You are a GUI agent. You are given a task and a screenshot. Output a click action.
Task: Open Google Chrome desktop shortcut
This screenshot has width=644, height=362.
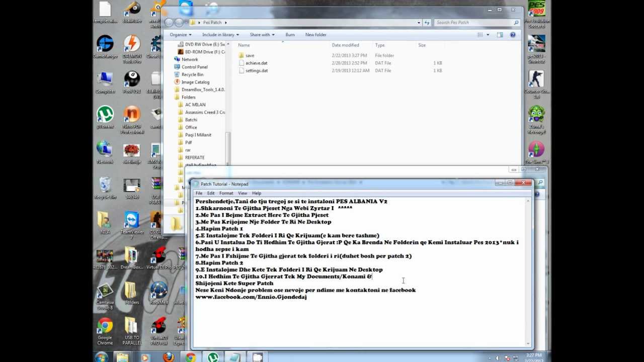[105, 331]
